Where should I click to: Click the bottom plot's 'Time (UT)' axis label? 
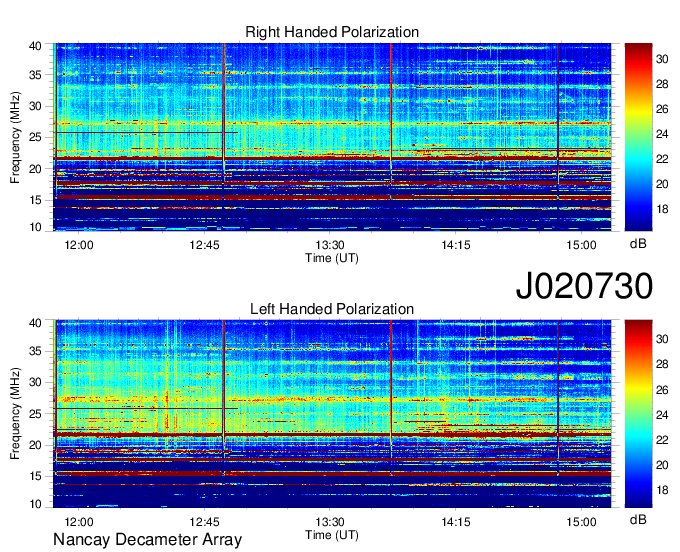pos(332,535)
